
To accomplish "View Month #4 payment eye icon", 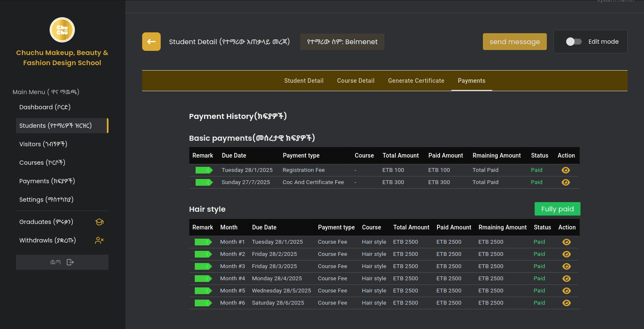I will [x=567, y=279].
